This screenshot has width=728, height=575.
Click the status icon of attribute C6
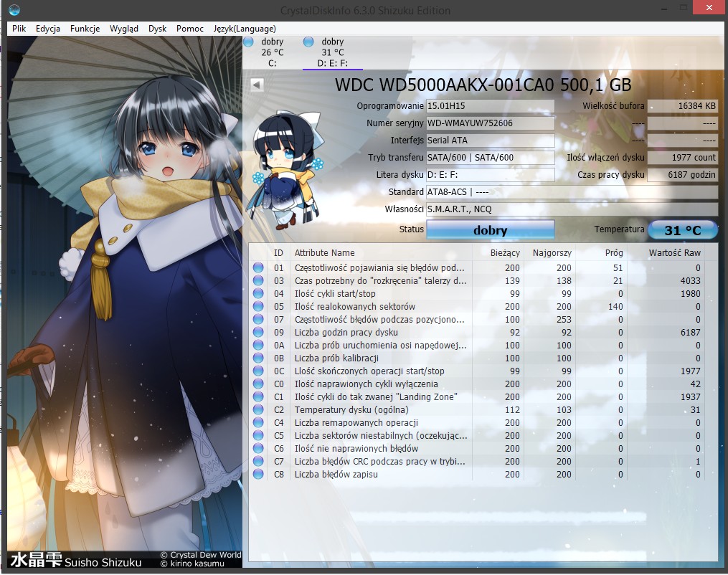[258, 448]
